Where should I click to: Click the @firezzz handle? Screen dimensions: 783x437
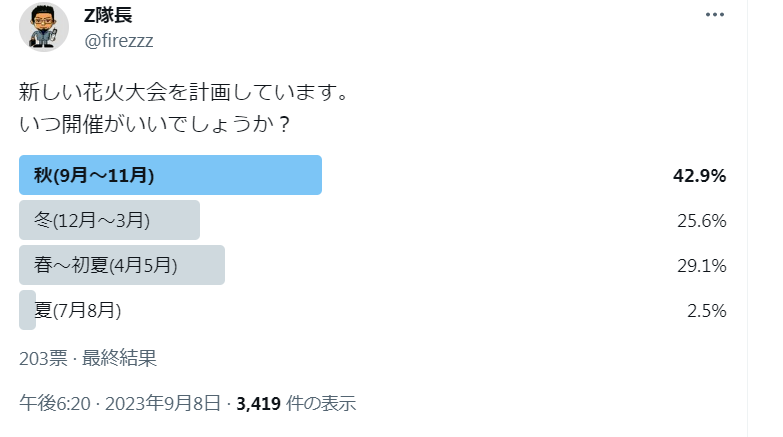point(119,40)
